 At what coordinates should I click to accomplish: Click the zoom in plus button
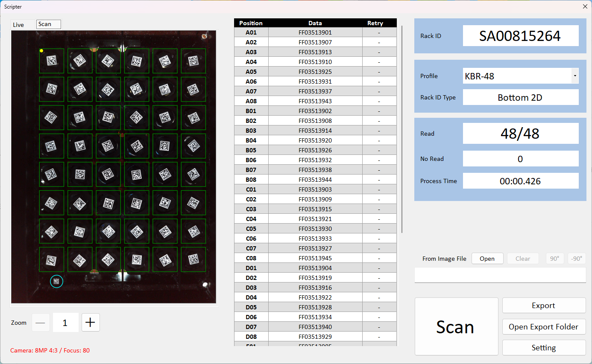pos(91,323)
